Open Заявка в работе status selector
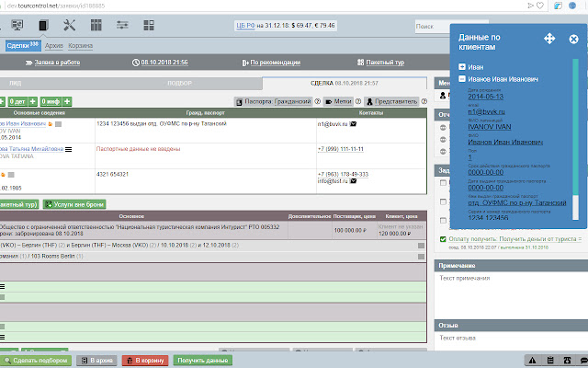 coord(57,63)
